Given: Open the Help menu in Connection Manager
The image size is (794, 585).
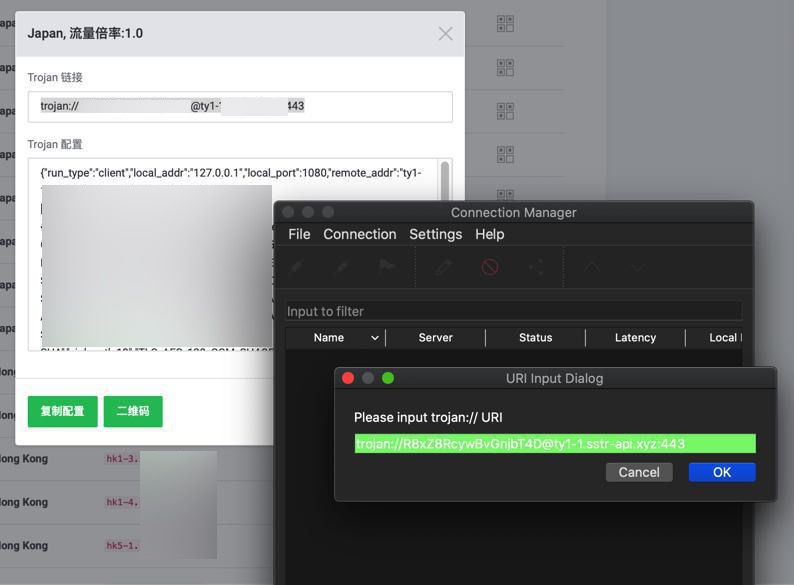Looking at the screenshot, I should (x=490, y=234).
